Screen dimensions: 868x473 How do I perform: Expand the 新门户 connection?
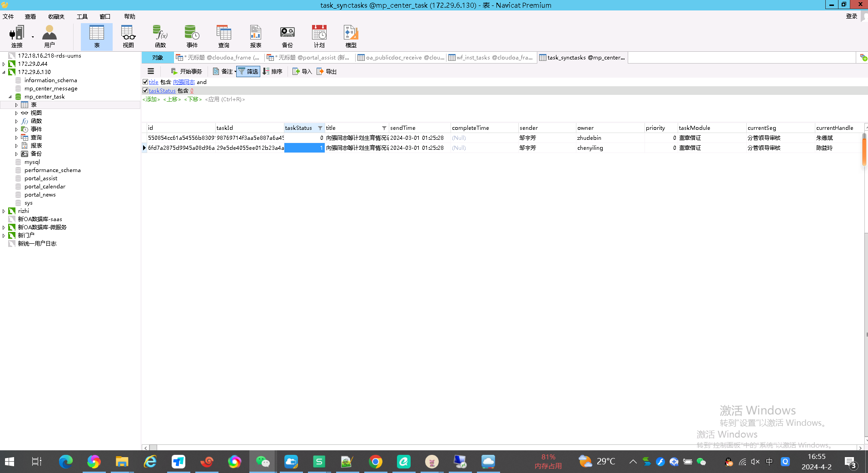(x=4, y=236)
